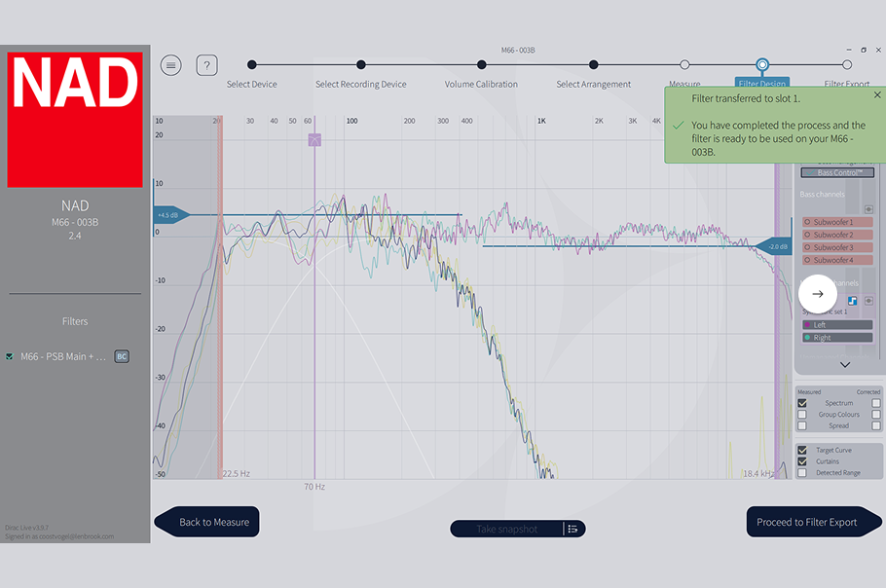Go to the Select Recording Device step
Screen dimensions: 886x588
(x=361, y=65)
